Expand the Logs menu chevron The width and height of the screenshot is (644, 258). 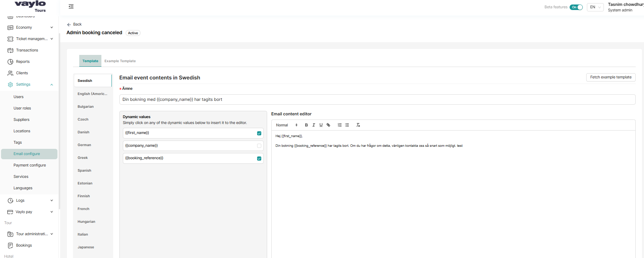[52, 201]
